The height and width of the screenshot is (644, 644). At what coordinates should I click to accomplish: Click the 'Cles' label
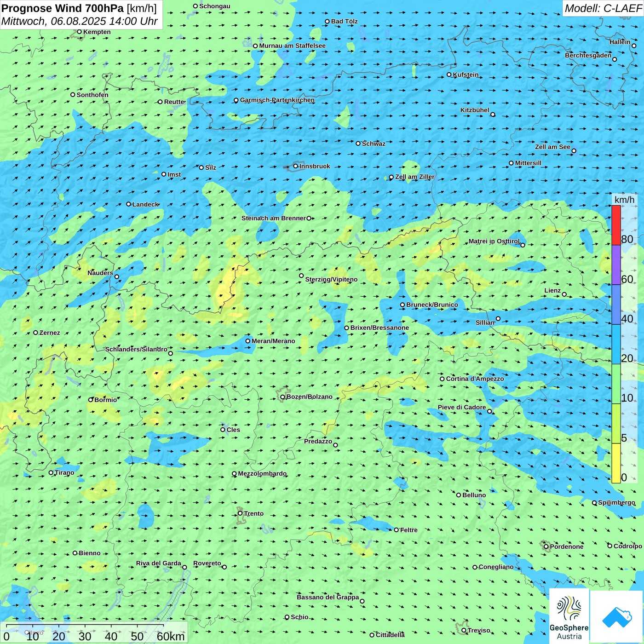pos(233,430)
